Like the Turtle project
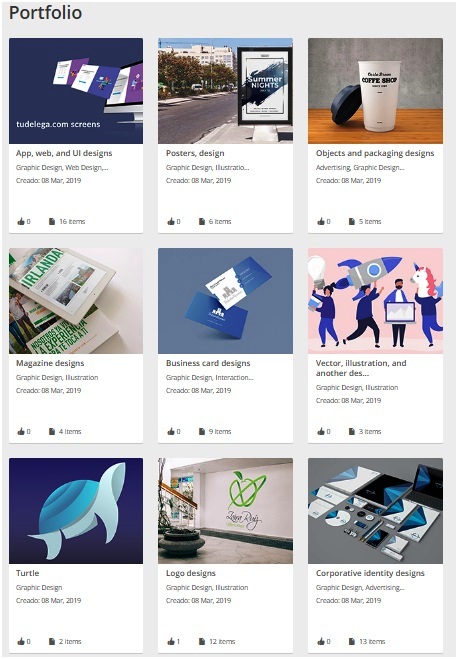Screen dimensions: 458x659 [x=21, y=642]
